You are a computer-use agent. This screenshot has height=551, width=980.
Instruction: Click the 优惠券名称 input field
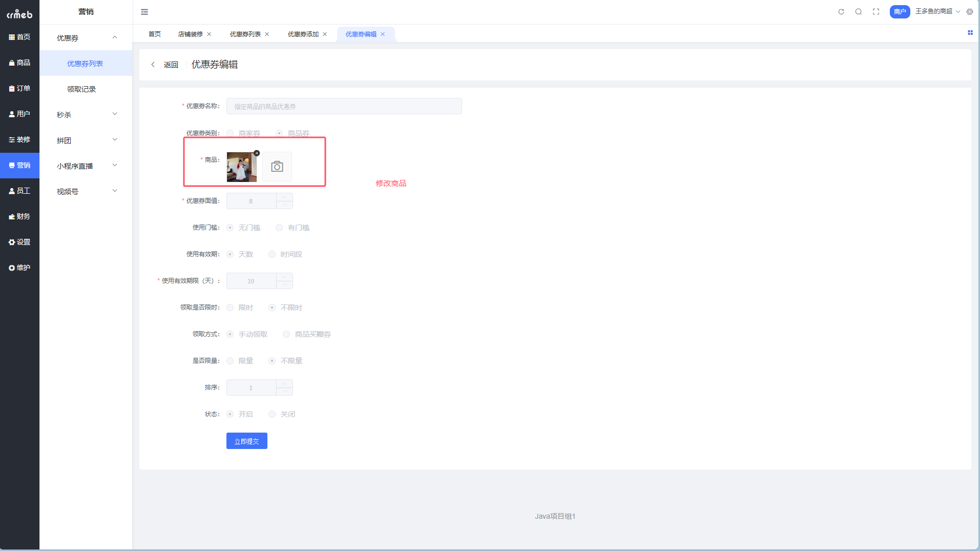tap(344, 106)
